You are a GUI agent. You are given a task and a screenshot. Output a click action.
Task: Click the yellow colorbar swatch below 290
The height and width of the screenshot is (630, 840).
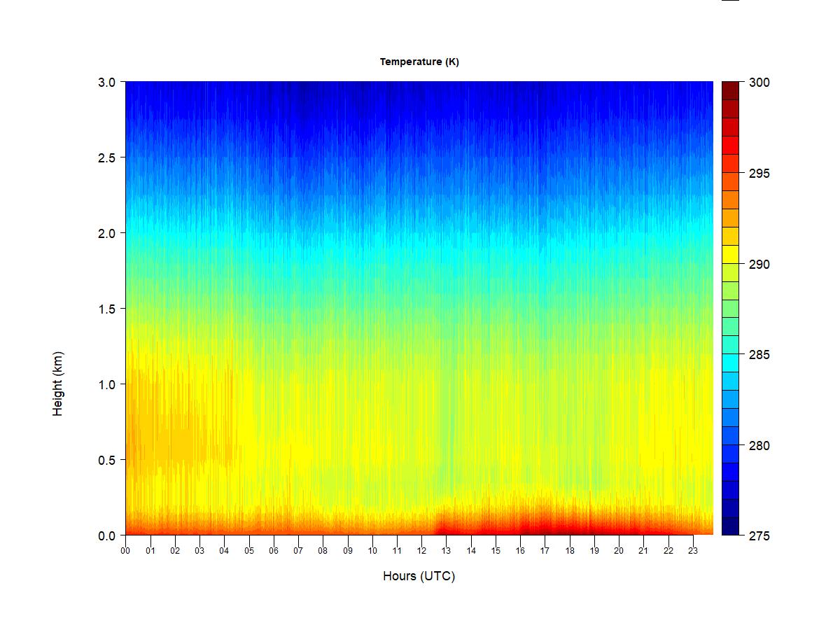point(730,254)
